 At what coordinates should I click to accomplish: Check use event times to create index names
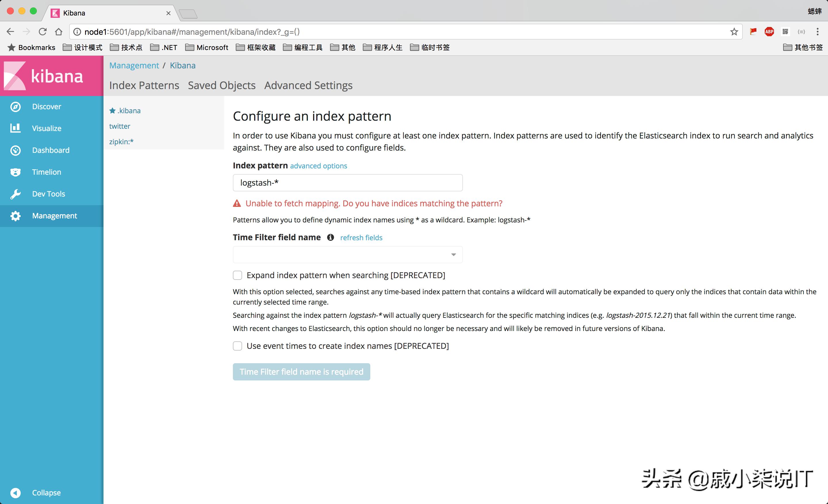click(x=237, y=346)
